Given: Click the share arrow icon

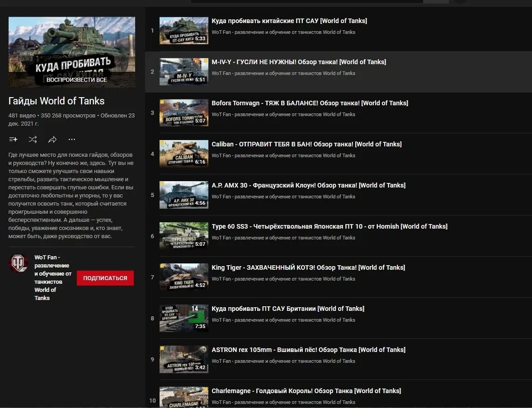Looking at the screenshot, I should tap(52, 140).
